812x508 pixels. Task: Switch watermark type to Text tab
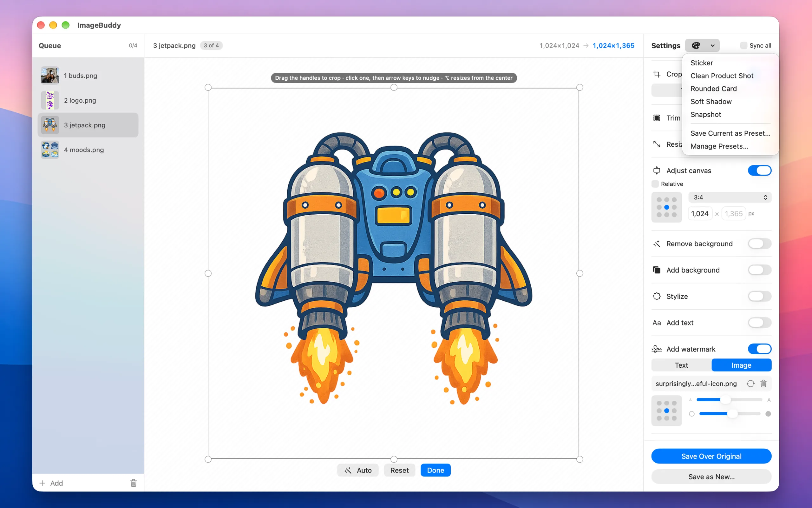[681, 365]
